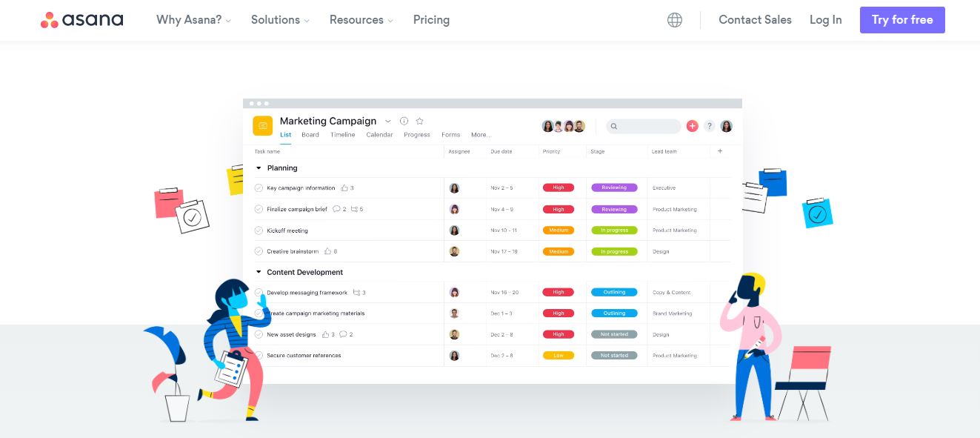
Task: Check off the Kickoff meeting task
Action: [259, 230]
